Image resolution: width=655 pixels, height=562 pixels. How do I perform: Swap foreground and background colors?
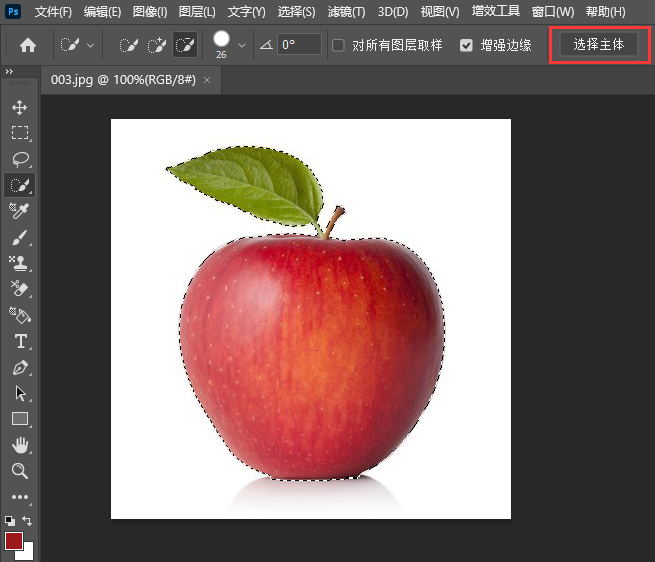pos(27,521)
